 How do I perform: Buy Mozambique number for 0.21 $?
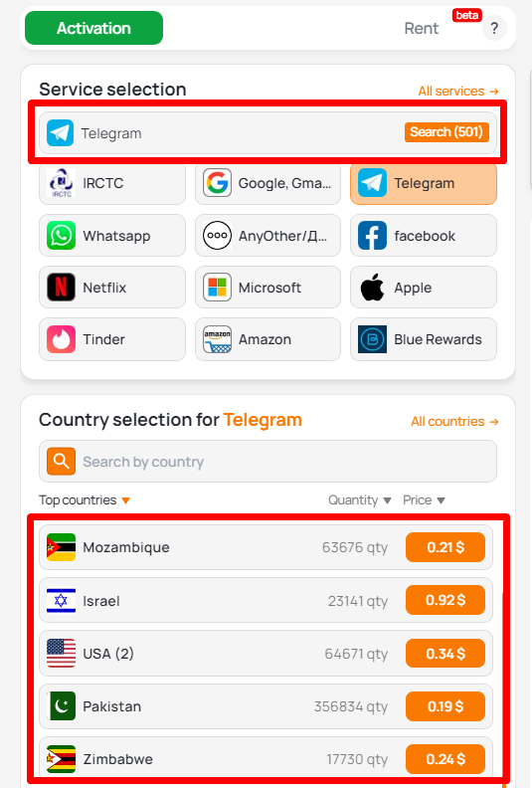click(445, 547)
